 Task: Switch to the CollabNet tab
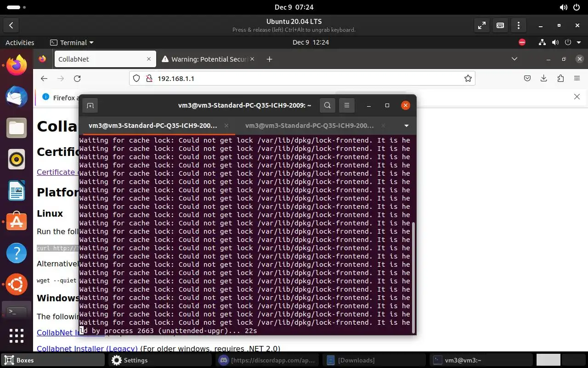(x=105, y=59)
